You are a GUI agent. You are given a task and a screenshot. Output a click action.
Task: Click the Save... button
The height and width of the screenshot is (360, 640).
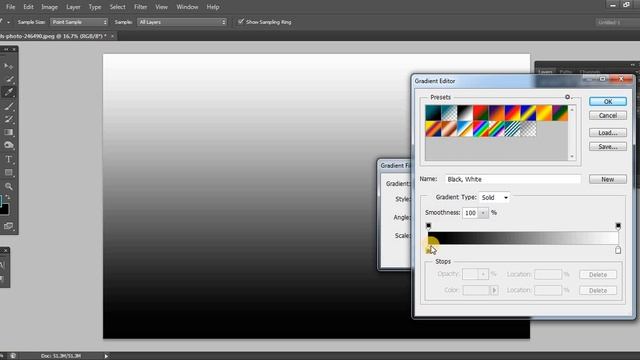pyautogui.click(x=608, y=147)
